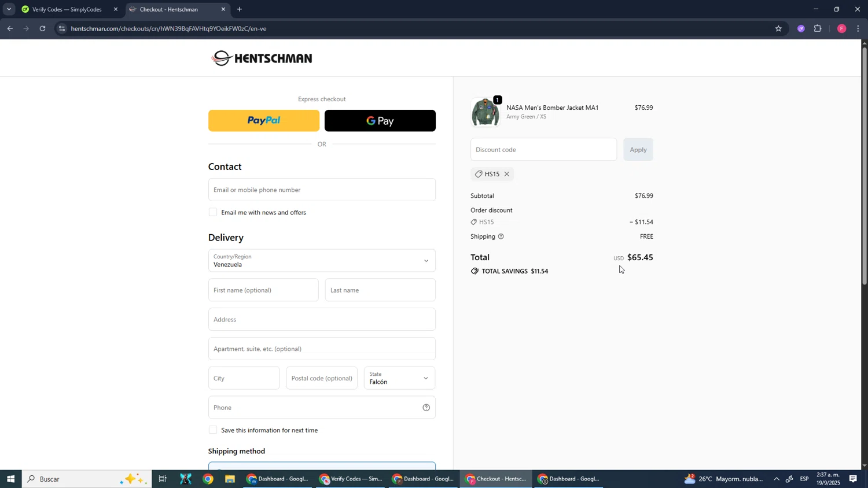The height and width of the screenshot is (488, 868).
Task: Reload the current page
Action: tap(42, 28)
